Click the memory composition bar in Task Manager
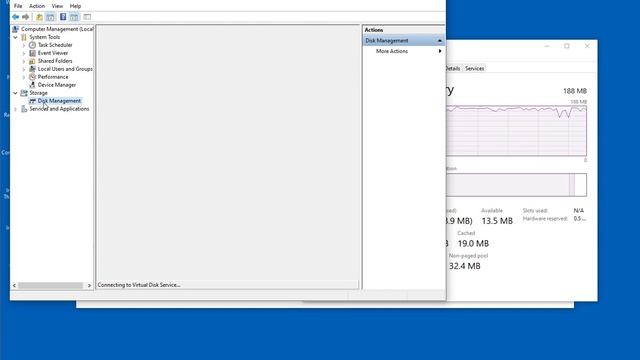 tap(516, 184)
